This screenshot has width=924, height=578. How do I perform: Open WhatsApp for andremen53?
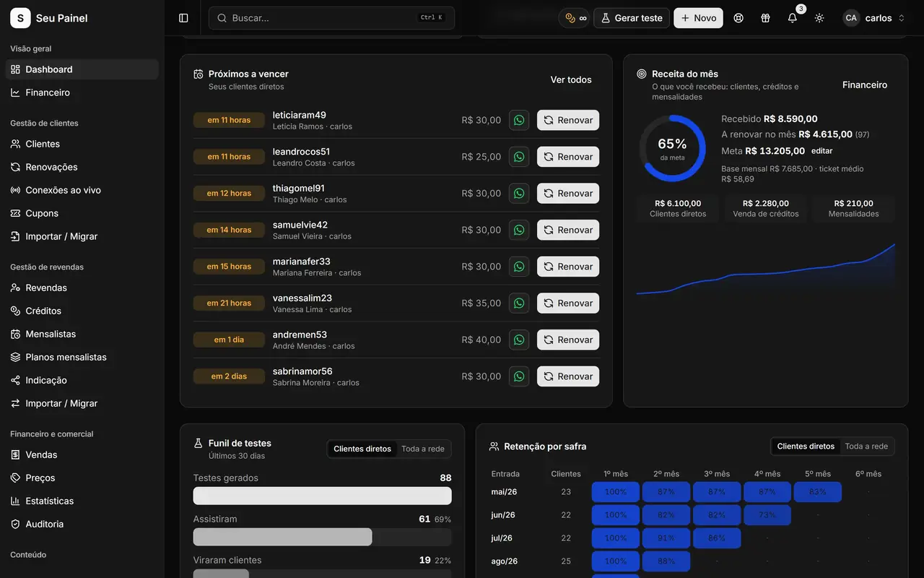(x=519, y=340)
